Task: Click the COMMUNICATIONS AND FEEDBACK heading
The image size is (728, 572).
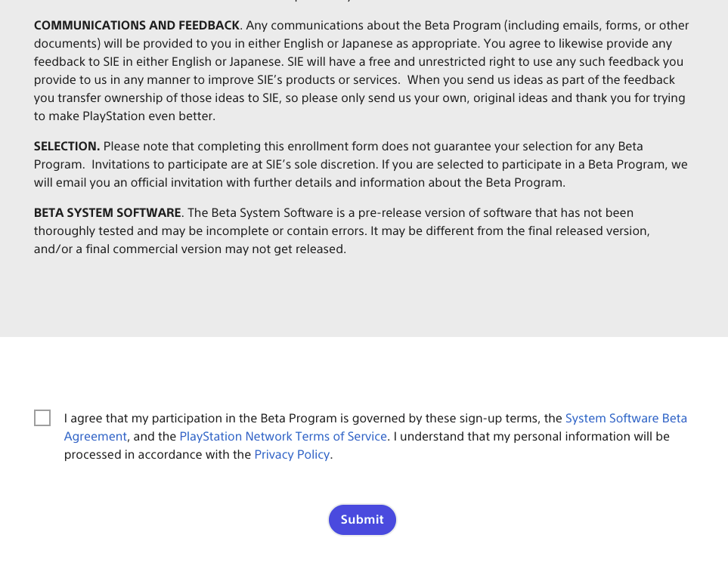Action: pyautogui.click(x=137, y=26)
